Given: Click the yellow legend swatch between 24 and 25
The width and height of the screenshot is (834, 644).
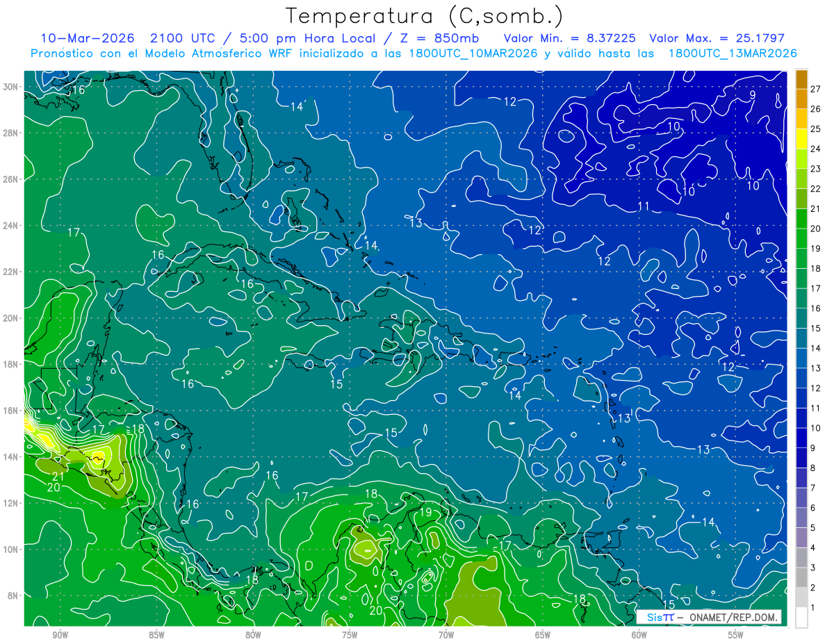Looking at the screenshot, I should click(x=801, y=138).
